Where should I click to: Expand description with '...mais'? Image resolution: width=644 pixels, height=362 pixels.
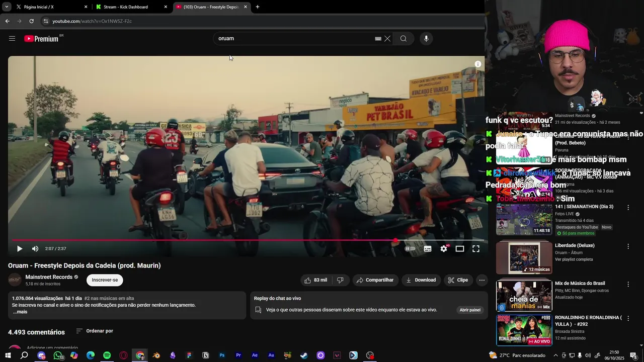click(x=20, y=312)
